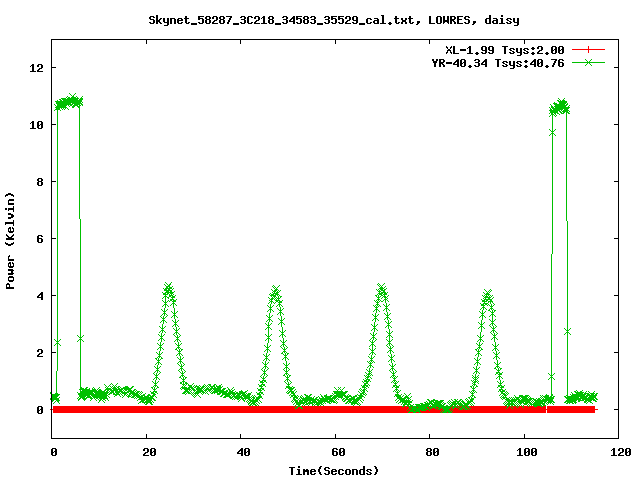The width and height of the screenshot is (640, 480).
Task: Click the x-axis tick label 40
Action: pos(244,452)
